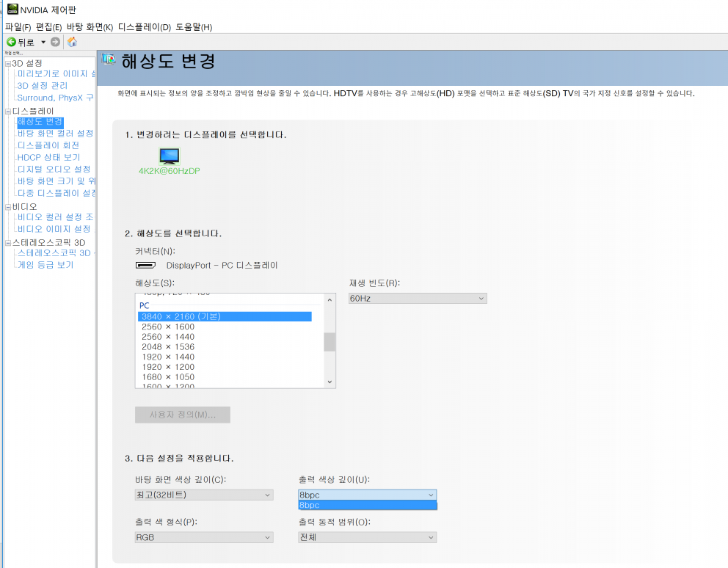Select 해상도 변경 in the tree
This screenshot has height=568, width=728.
pyautogui.click(x=40, y=122)
